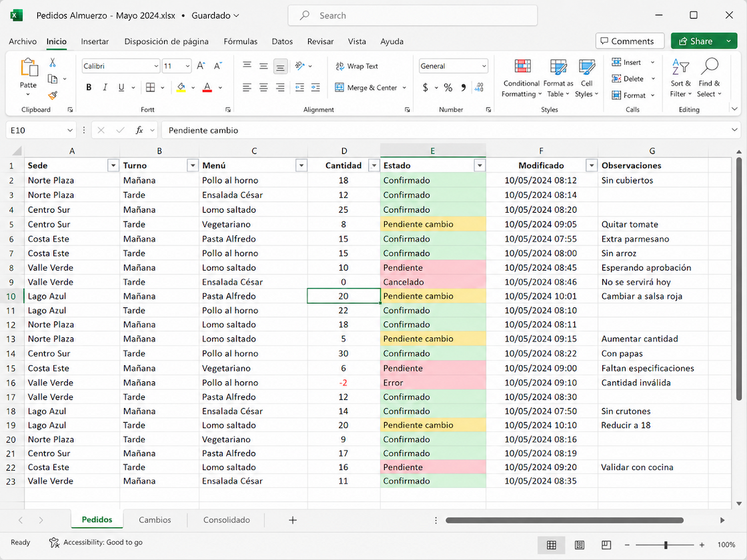
Task: Toggle bold formatting
Action: [x=89, y=87]
